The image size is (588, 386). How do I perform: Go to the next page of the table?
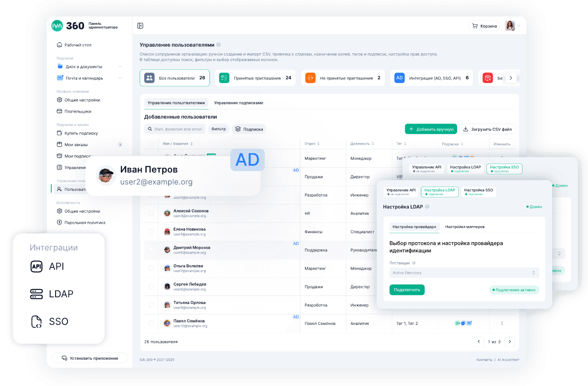(x=509, y=341)
